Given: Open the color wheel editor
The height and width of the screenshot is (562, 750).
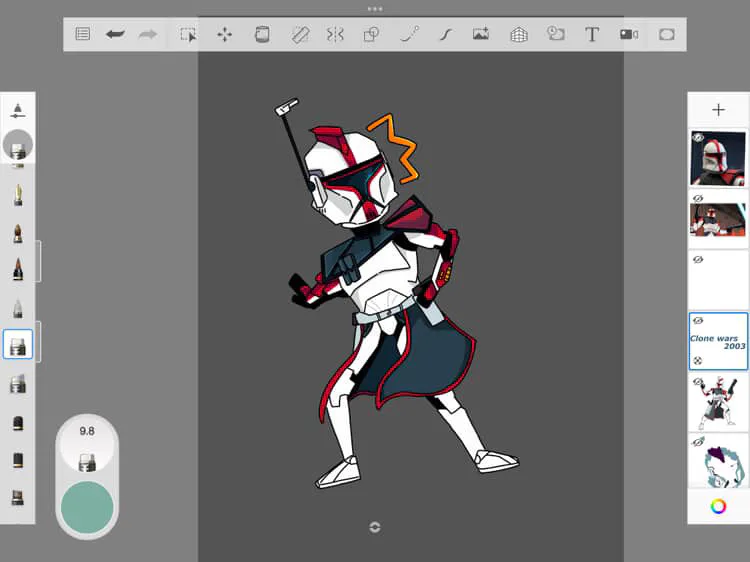Looking at the screenshot, I should [718, 507].
